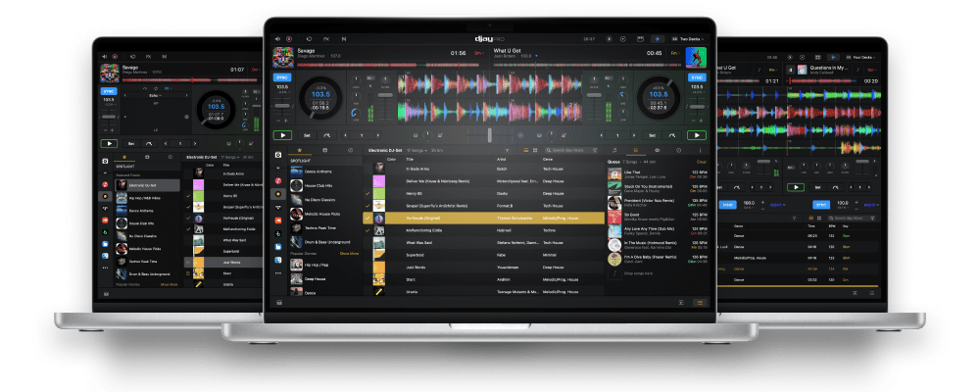Select the Apple Music source icon

(x=278, y=180)
